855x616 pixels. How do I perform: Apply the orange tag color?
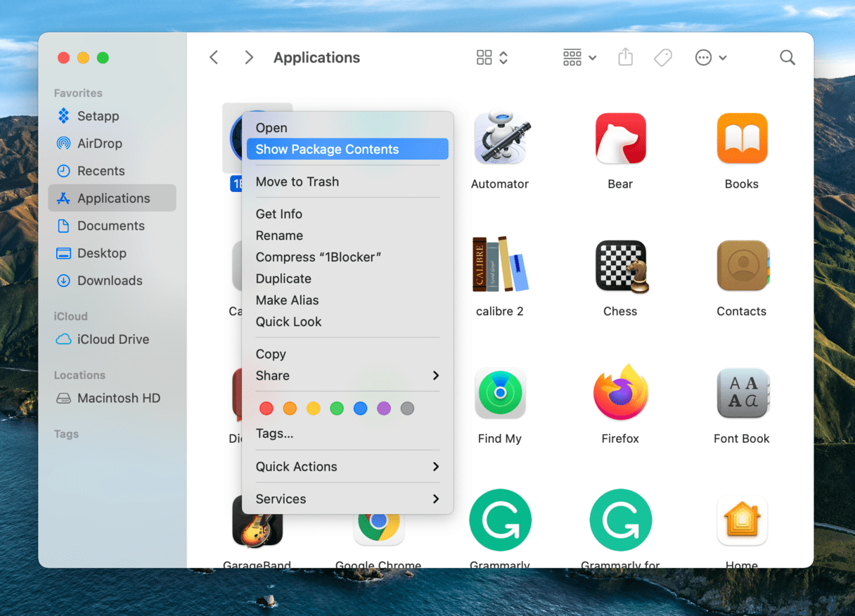[x=290, y=408]
